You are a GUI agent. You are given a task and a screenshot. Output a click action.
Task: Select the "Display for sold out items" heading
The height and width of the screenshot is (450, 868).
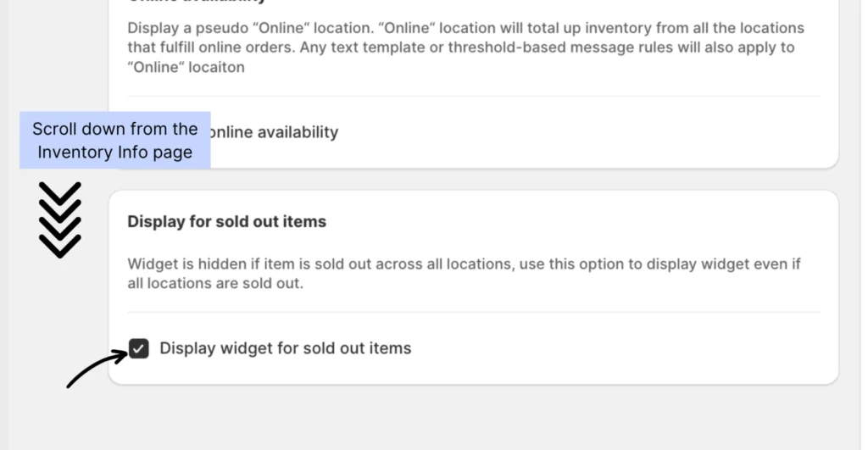click(226, 221)
